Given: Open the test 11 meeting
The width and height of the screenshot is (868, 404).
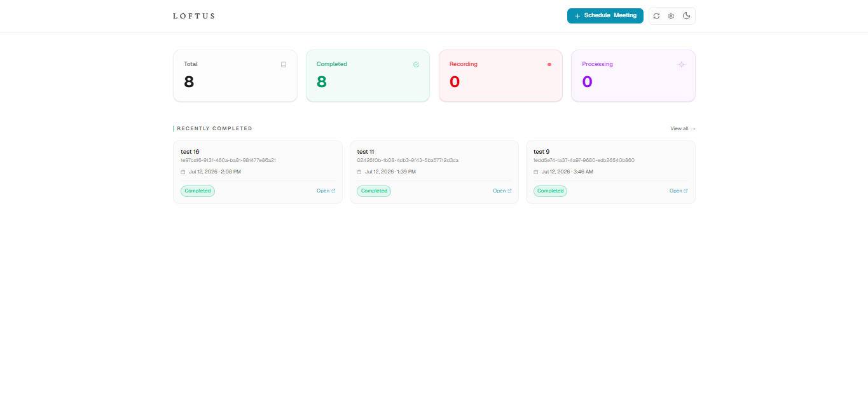Looking at the screenshot, I should [x=502, y=191].
